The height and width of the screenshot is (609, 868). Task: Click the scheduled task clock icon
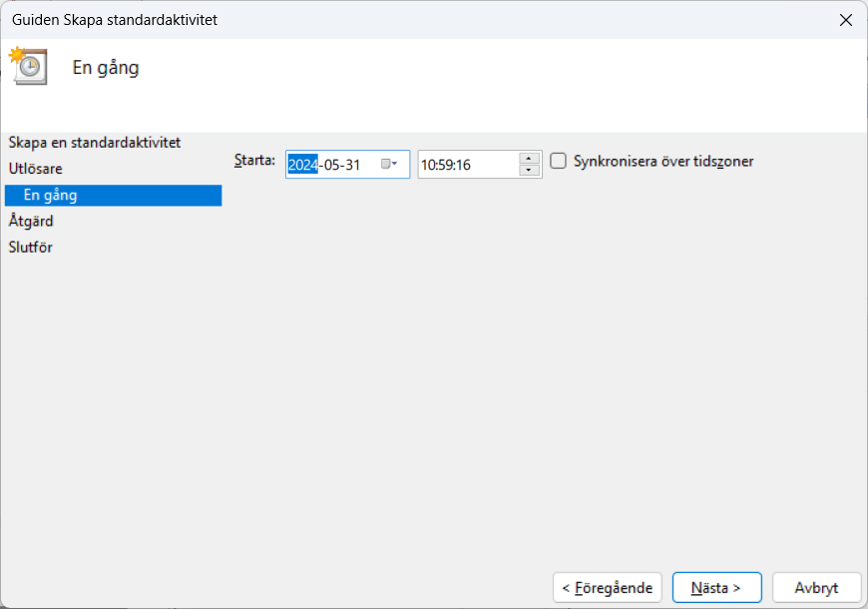(29, 66)
